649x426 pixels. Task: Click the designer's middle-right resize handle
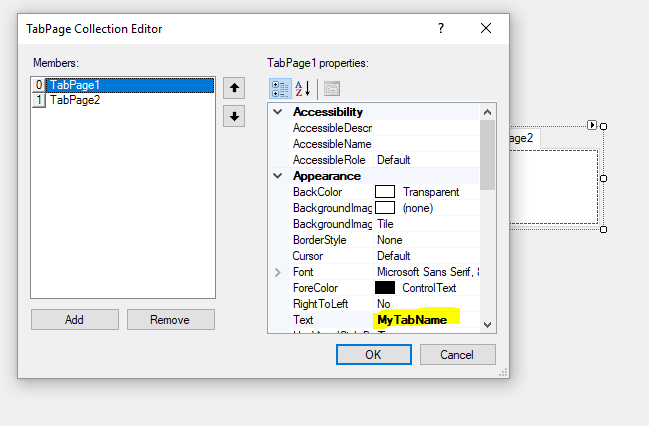coord(603,178)
